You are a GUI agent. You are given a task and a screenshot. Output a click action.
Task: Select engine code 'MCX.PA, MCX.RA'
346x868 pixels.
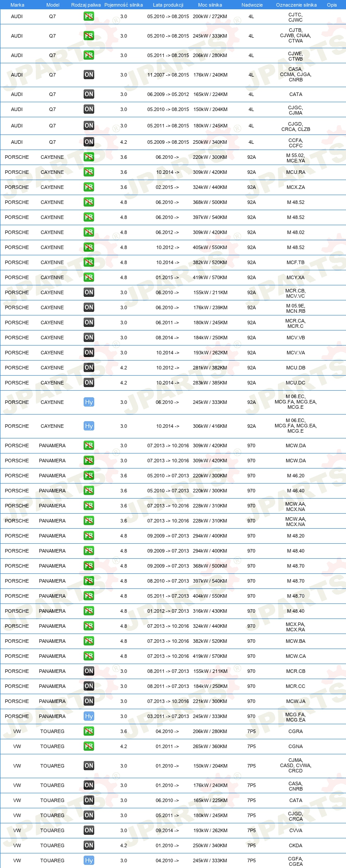point(296,627)
